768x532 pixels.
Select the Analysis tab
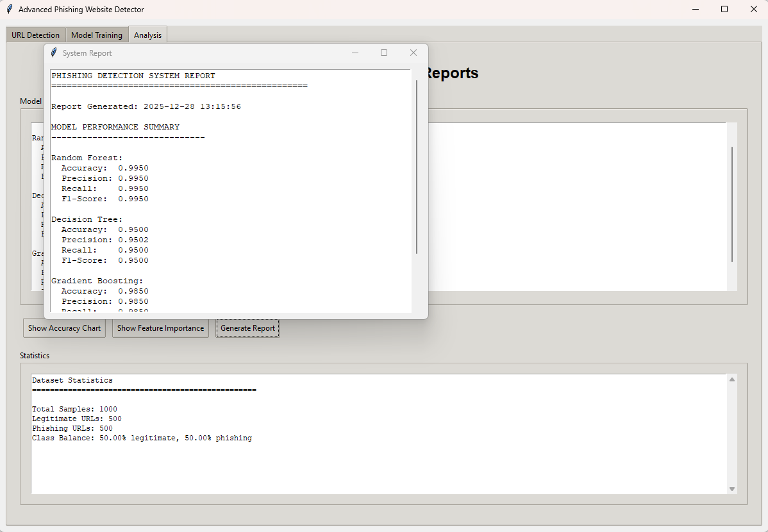147,35
